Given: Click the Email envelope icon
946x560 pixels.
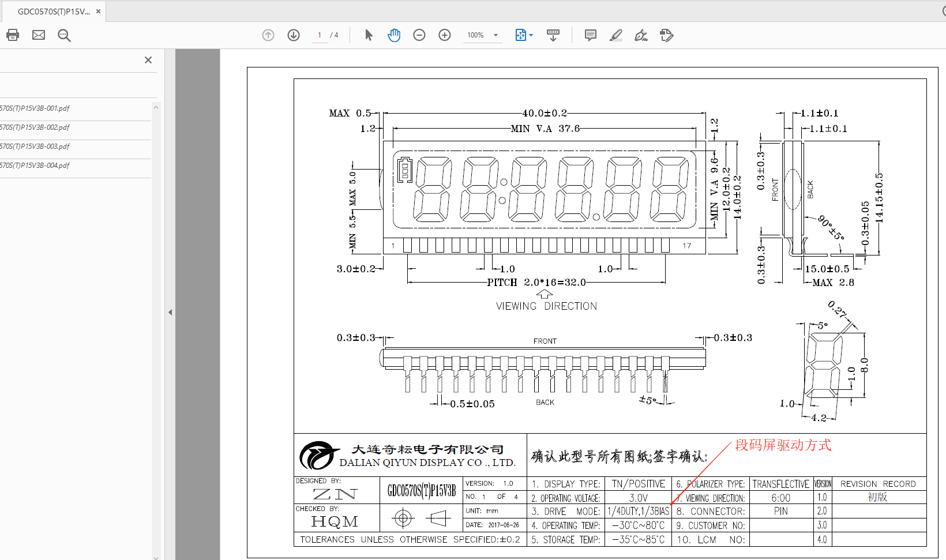Looking at the screenshot, I should (39, 35).
